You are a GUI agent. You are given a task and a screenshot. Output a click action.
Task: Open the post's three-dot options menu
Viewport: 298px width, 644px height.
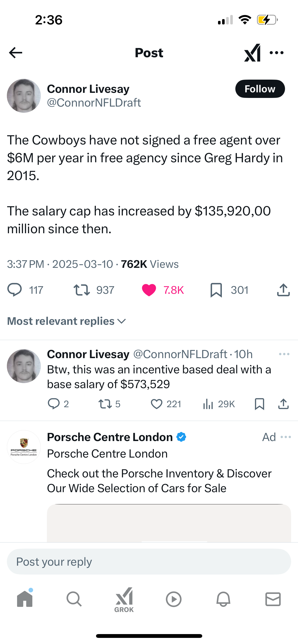[x=277, y=53]
